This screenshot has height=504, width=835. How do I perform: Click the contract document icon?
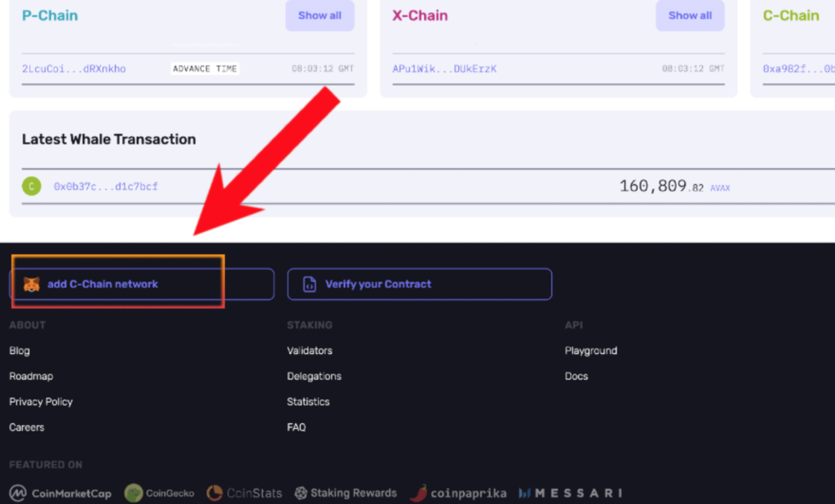point(309,285)
